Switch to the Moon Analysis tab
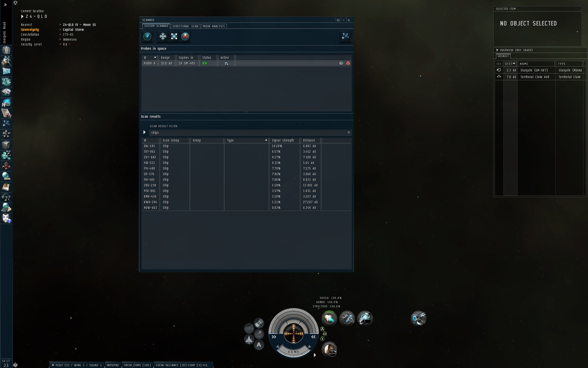The image size is (588, 368). pos(214,26)
